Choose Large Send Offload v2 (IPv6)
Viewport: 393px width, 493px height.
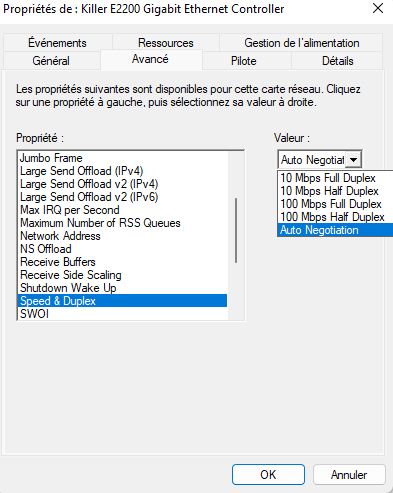[x=122, y=197]
